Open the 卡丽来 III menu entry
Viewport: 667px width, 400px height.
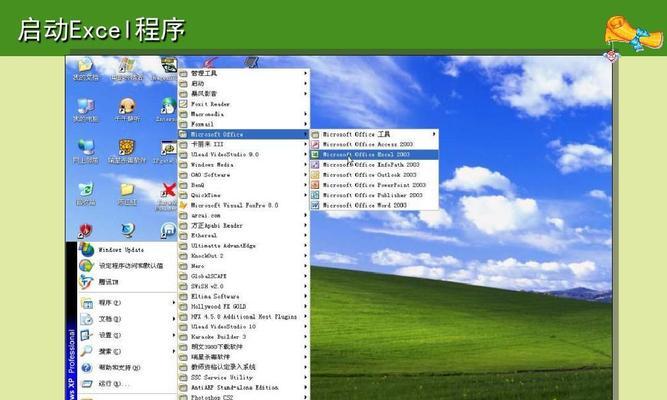[244, 144]
